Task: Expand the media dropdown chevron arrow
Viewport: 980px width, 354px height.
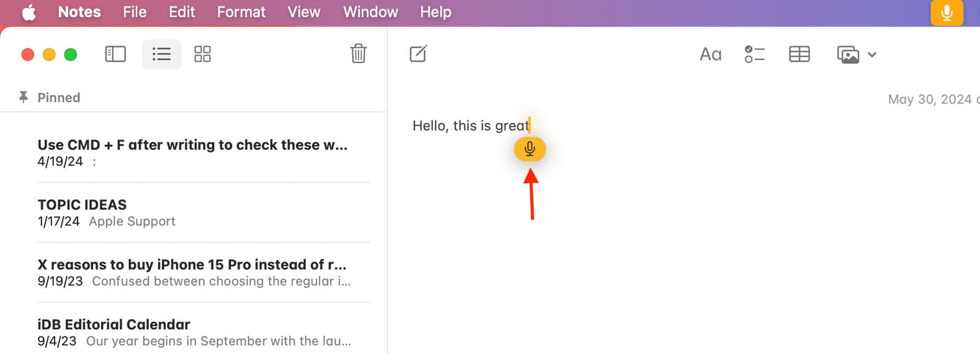Action: (x=872, y=55)
